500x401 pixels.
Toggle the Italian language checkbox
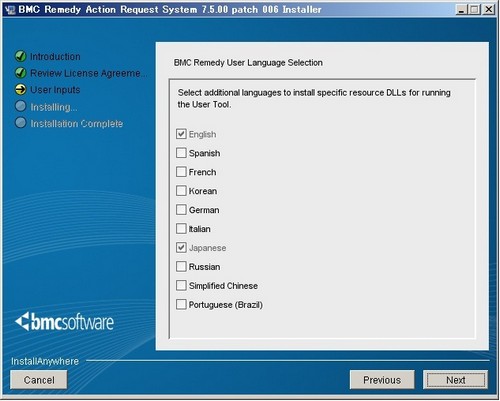point(181,229)
